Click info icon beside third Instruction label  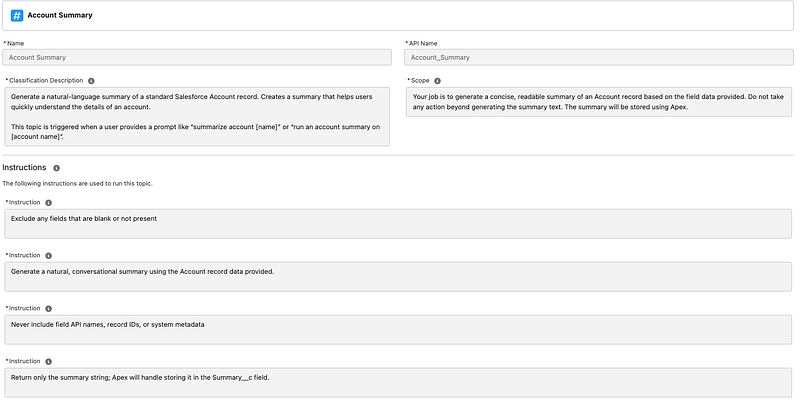click(48, 309)
